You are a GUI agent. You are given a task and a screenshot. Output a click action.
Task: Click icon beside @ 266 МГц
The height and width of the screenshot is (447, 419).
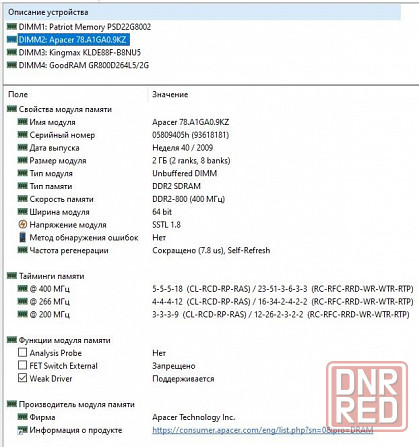(x=22, y=301)
